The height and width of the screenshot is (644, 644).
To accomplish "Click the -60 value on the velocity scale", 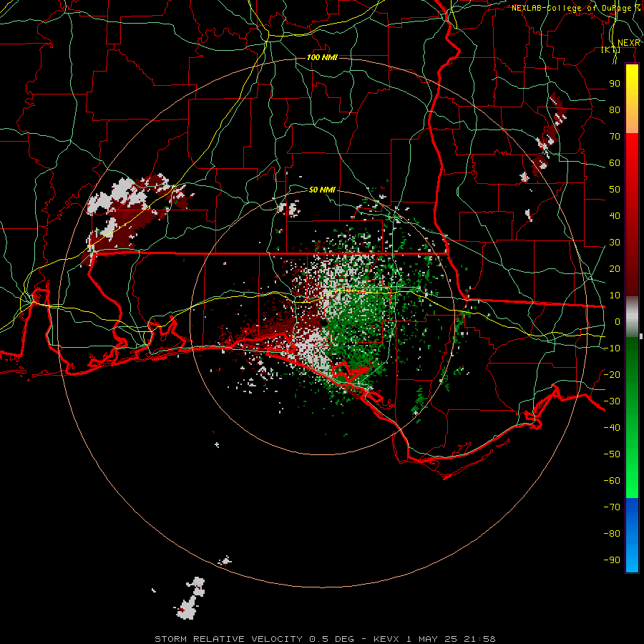I will [x=612, y=481].
